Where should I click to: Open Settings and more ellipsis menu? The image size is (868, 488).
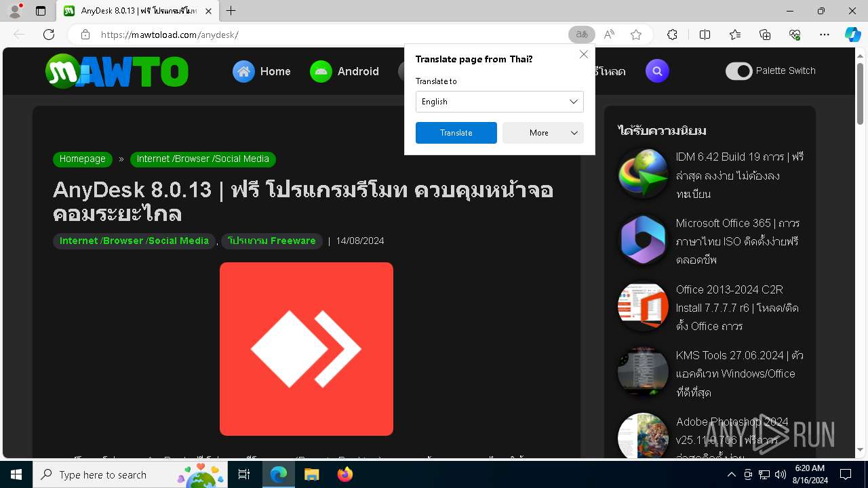[825, 35]
